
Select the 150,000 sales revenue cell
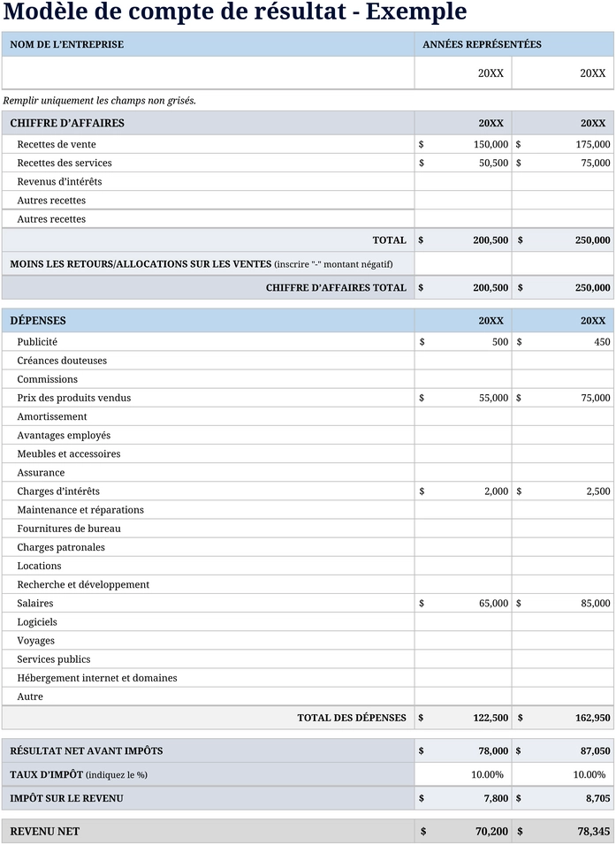click(463, 144)
